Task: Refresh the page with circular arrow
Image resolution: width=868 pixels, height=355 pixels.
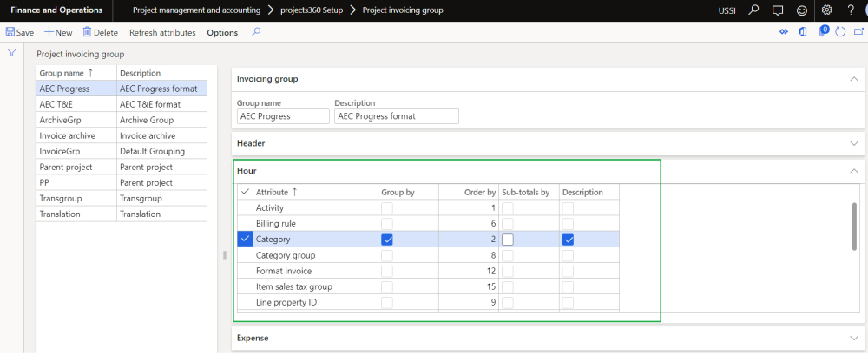Action: pos(840,32)
